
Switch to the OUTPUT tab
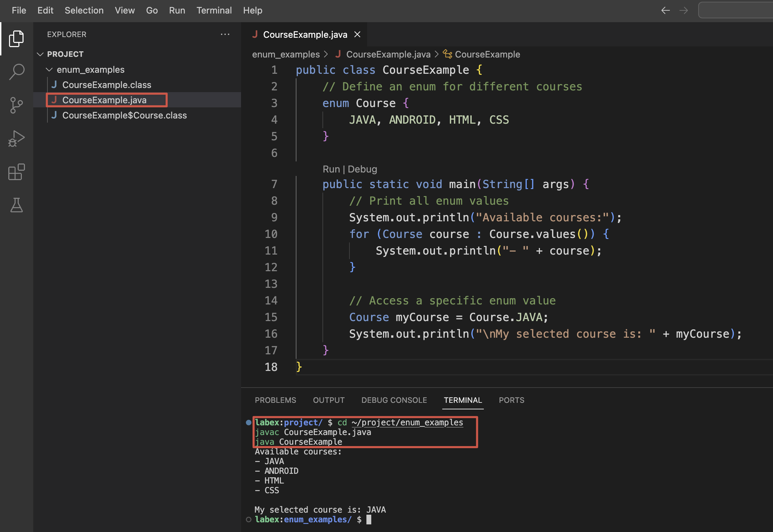point(328,400)
